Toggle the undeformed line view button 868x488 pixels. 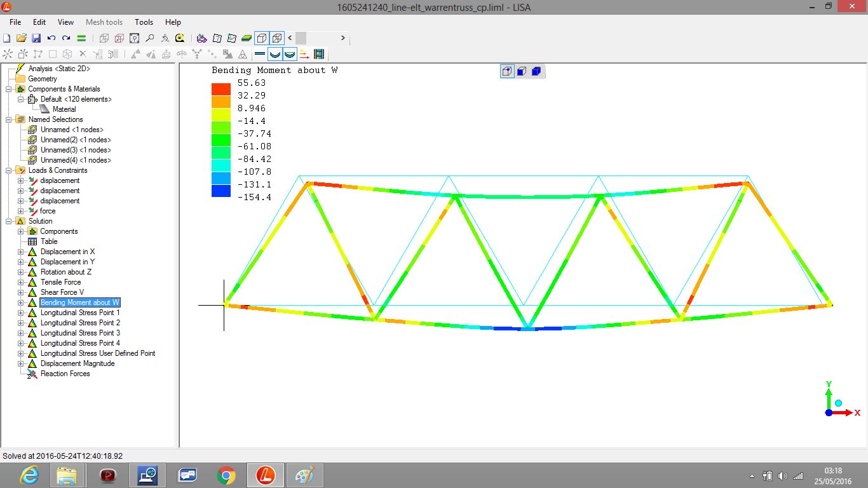(259, 54)
